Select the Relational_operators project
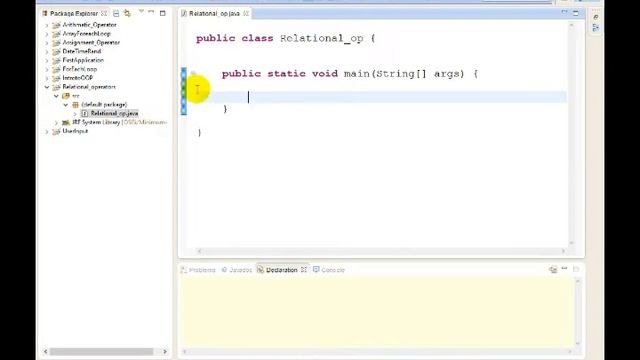Image resolution: width=640 pixels, height=360 pixels. [x=89, y=87]
